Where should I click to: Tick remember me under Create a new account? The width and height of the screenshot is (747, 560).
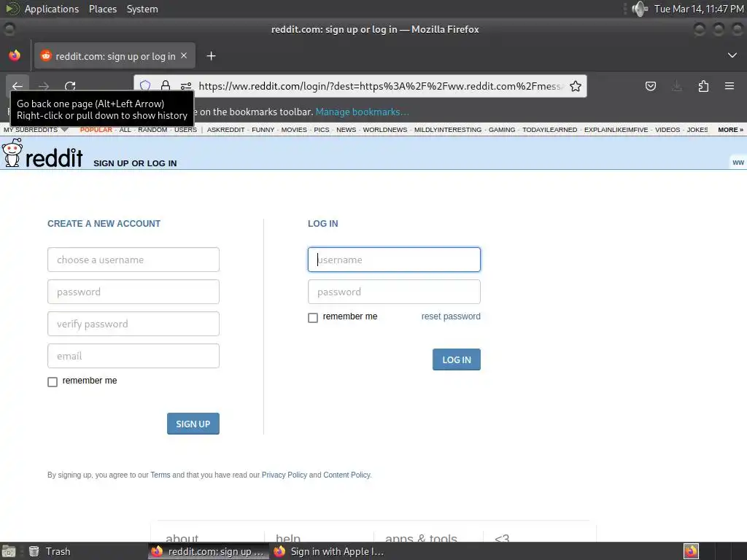pyautogui.click(x=53, y=382)
